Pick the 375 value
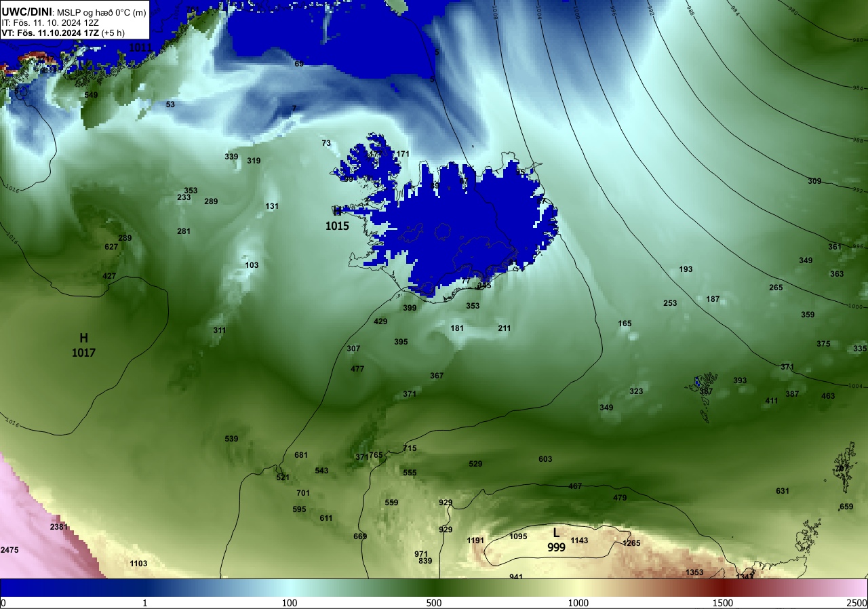The height and width of the screenshot is (609, 868). pos(823,344)
